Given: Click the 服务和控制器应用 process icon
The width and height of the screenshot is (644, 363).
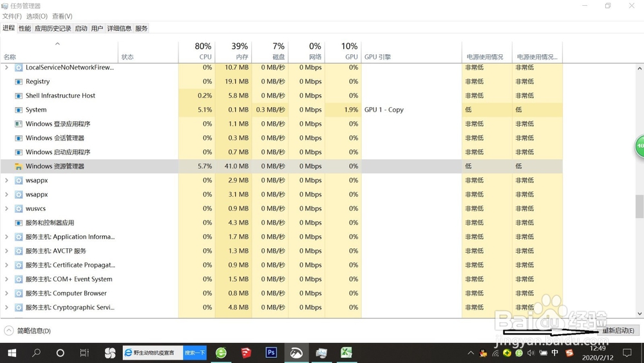Looking at the screenshot, I should [19, 223].
